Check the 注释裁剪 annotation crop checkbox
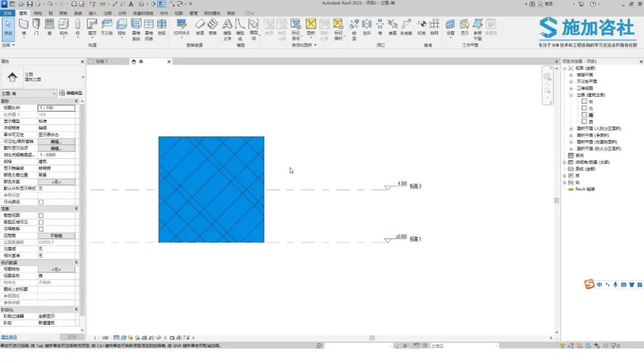Image resolution: width=644 pixels, height=363 pixels. (x=41, y=229)
